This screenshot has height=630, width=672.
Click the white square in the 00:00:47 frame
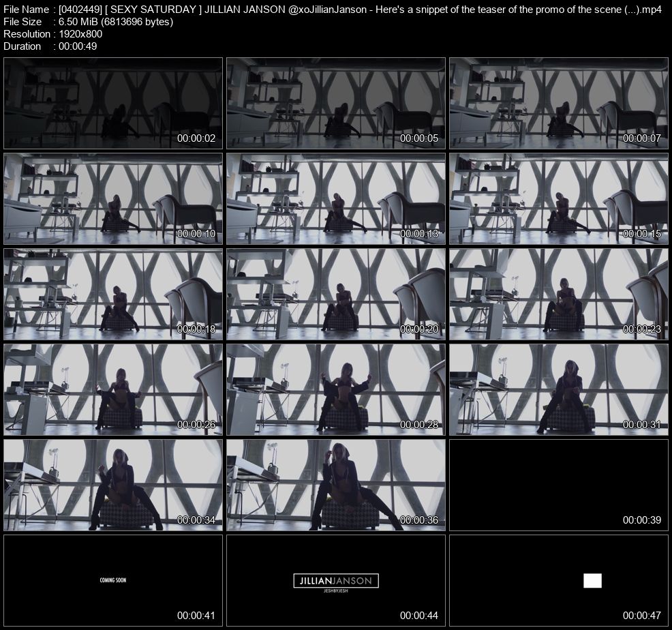(x=592, y=580)
